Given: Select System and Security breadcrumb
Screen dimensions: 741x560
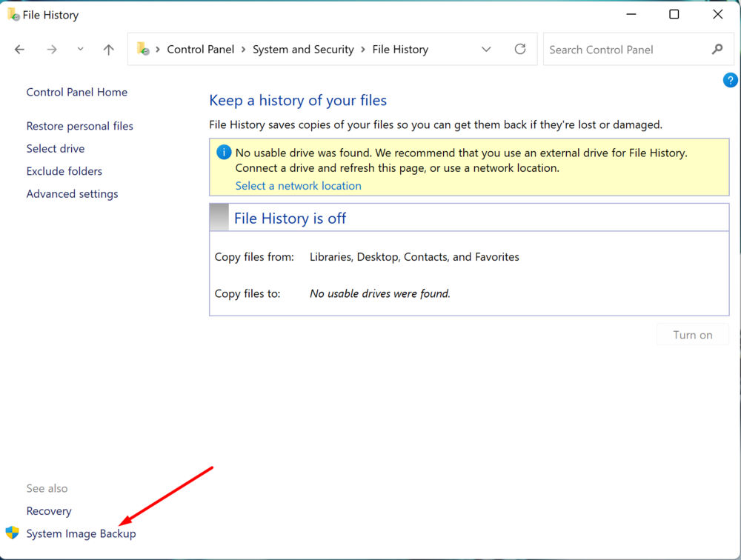Looking at the screenshot, I should [x=303, y=50].
